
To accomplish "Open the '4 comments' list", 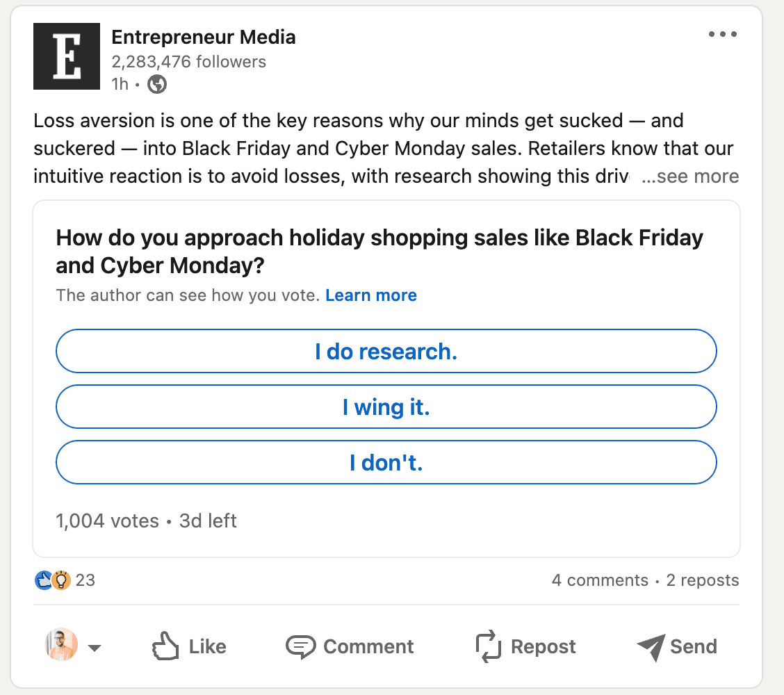I will (x=600, y=580).
